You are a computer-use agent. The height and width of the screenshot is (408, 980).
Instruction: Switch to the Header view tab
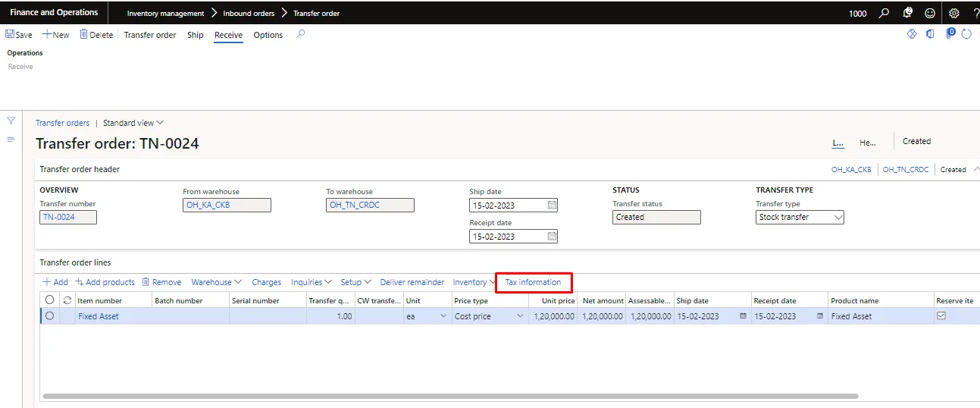(868, 142)
